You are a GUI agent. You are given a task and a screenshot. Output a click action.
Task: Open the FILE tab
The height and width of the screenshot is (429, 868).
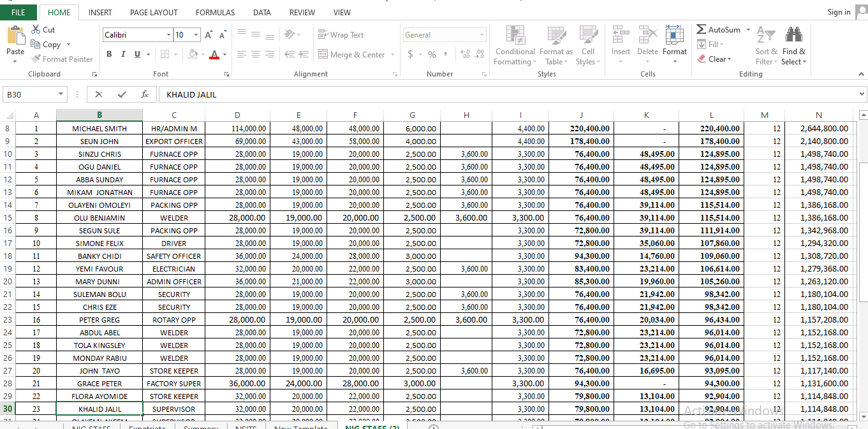tap(18, 12)
